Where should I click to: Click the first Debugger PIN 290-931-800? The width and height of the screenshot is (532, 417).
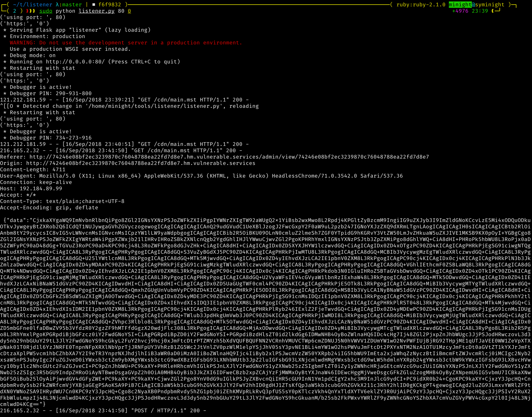click(x=74, y=93)
